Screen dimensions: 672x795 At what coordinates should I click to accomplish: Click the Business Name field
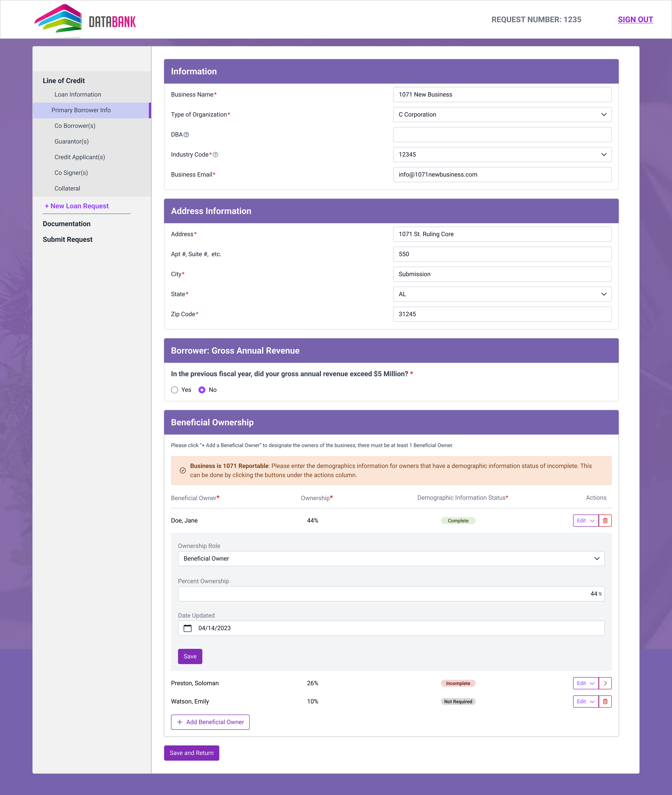click(x=502, y=95)
